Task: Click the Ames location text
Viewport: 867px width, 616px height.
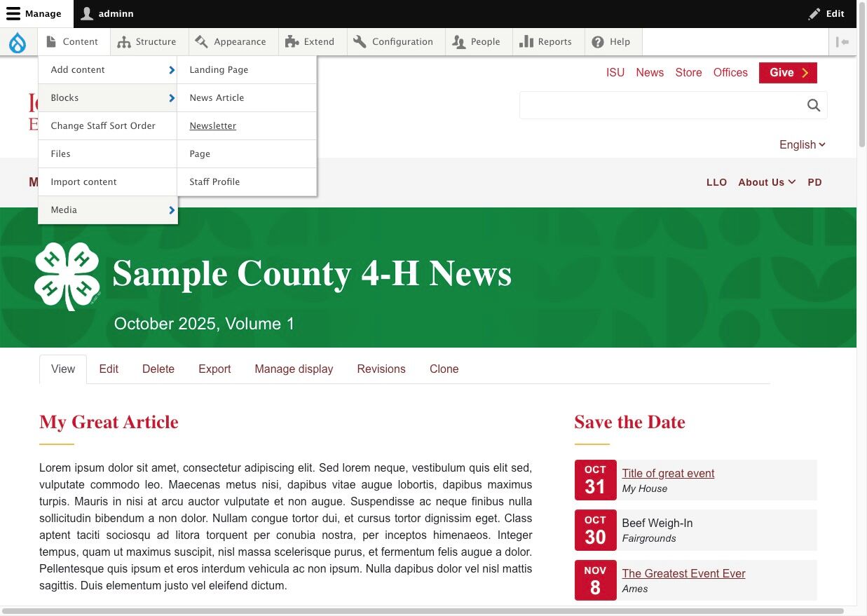Action: (635, 589)
